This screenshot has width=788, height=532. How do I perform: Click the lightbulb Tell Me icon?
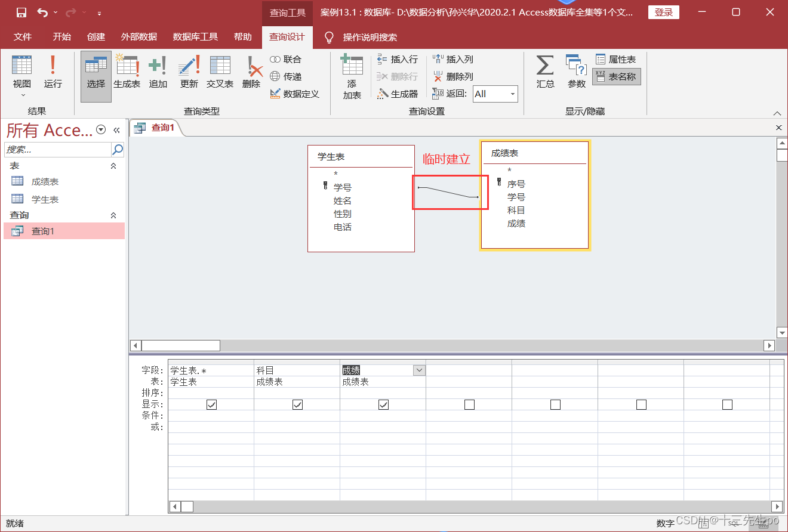(x=329, y=37)
